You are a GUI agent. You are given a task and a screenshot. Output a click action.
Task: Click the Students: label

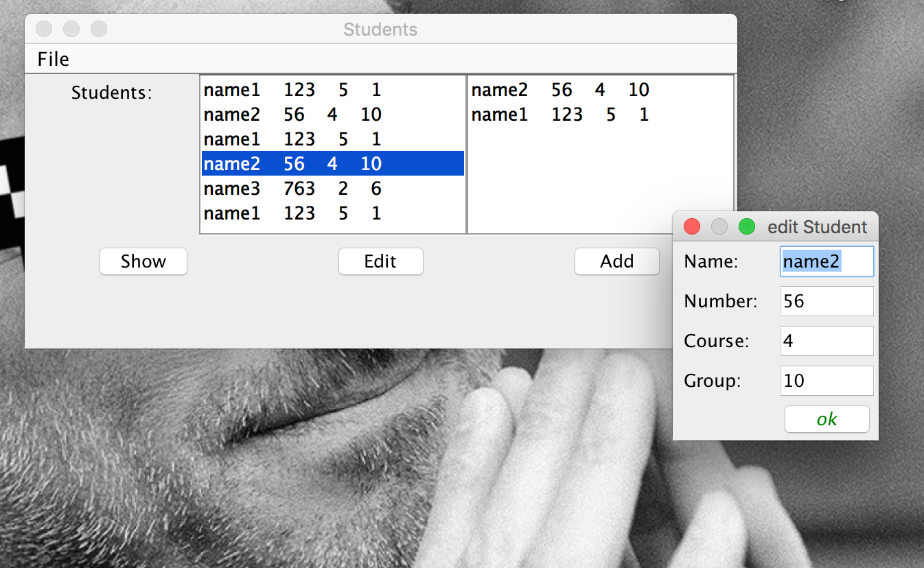click(112, 92)
